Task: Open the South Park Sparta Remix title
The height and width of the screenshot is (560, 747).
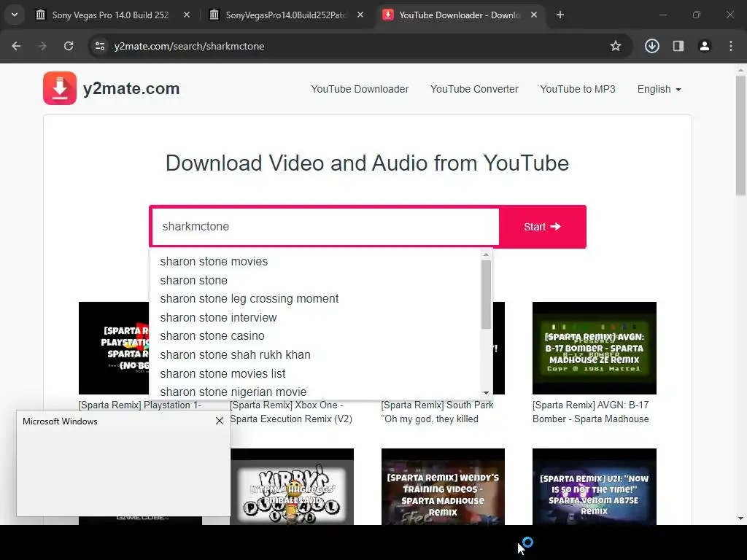Action: point(437,412)
